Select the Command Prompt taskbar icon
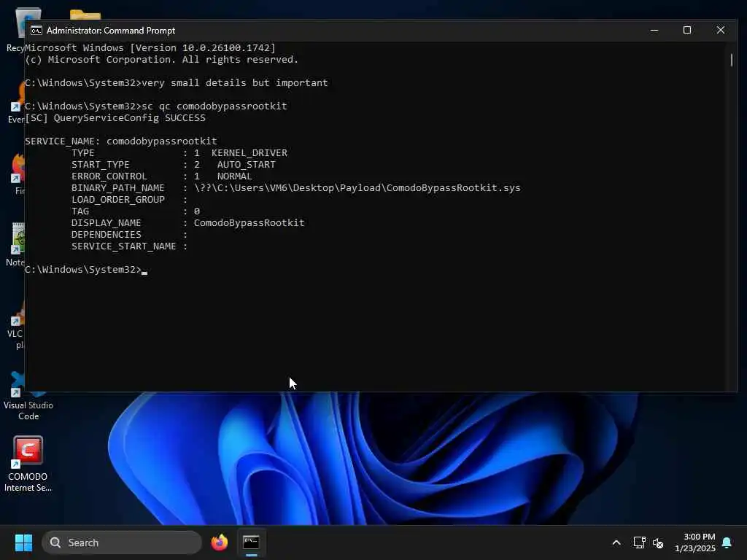 (x=251, y=542)
